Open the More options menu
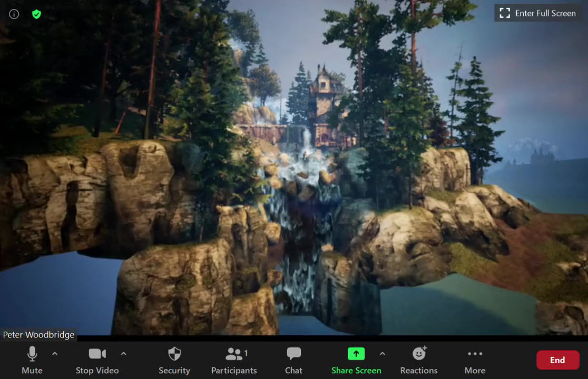The image size is (588, 379). pyautogui.click(x=475, y=360)
